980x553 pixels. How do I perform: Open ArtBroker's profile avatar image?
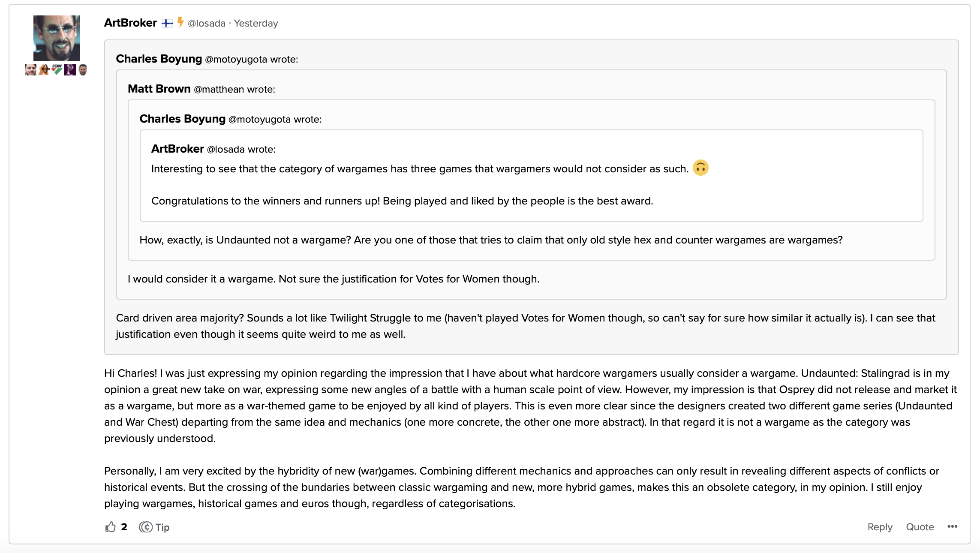tap(57, 38)
